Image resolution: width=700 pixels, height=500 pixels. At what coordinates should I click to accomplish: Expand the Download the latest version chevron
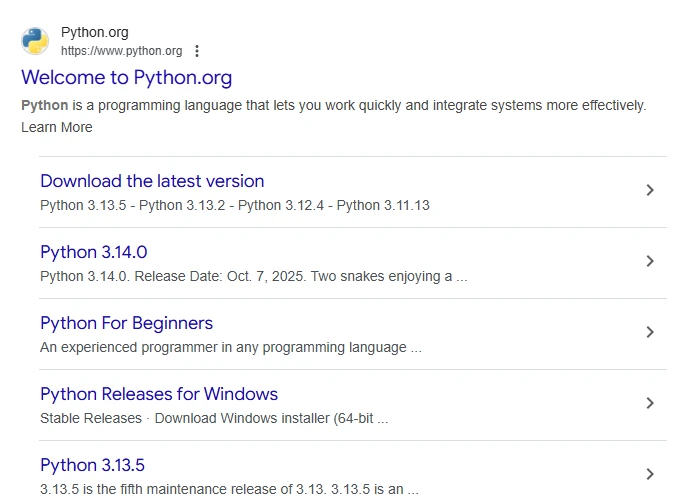pyautogui.click(x=650, y=190)
